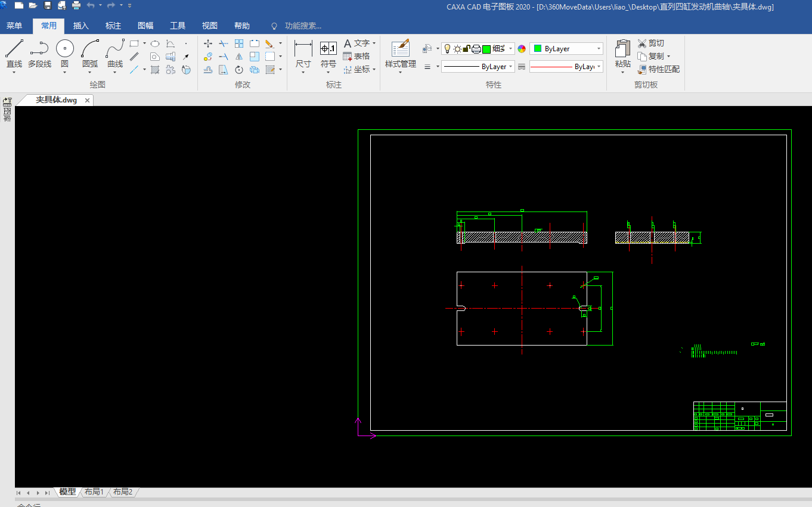Toggle layer on/off lightbulb icon
This screenshot has width=812, height=507.
pyautogui.click(x=448, y=49)
